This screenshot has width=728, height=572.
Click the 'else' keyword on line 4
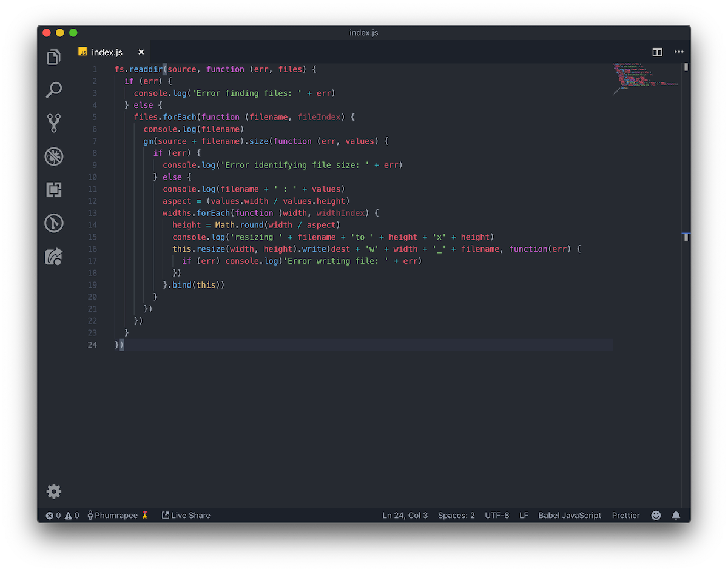point(144,106)
